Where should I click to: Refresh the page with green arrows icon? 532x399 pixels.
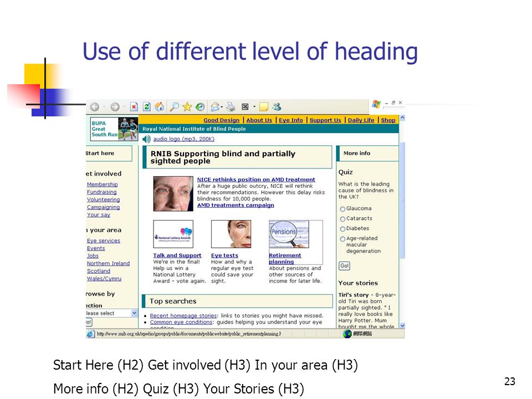tap(146, 107)
